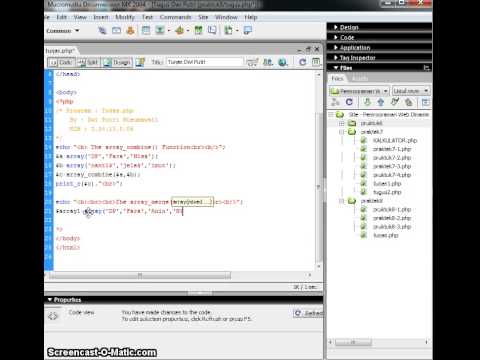Select praktek7-1.php in the file tree

point(392,149)
